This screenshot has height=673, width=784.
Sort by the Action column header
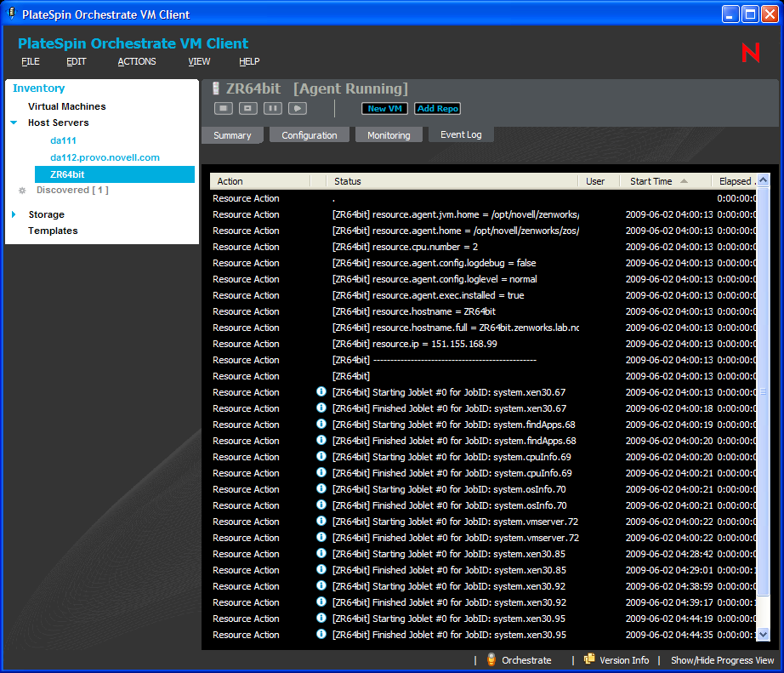pyautogui.click(x=260, y=181)
